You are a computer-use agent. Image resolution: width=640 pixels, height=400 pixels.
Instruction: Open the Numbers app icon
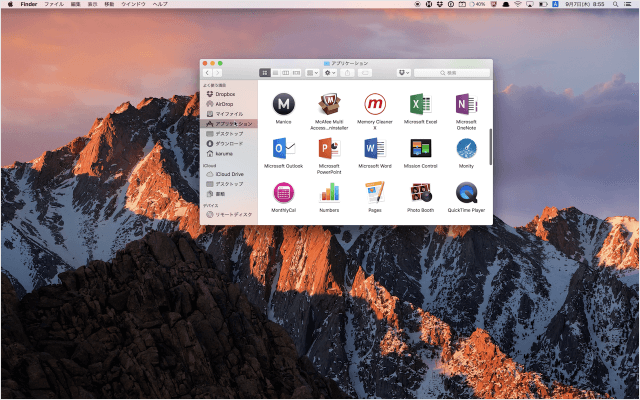pos(329,192)
